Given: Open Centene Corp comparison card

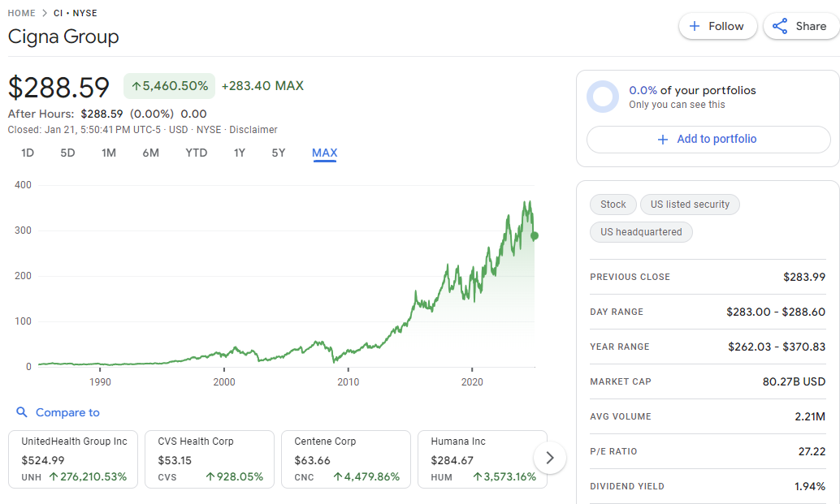Looking at the screenshot, I should [x=346, y=459].
